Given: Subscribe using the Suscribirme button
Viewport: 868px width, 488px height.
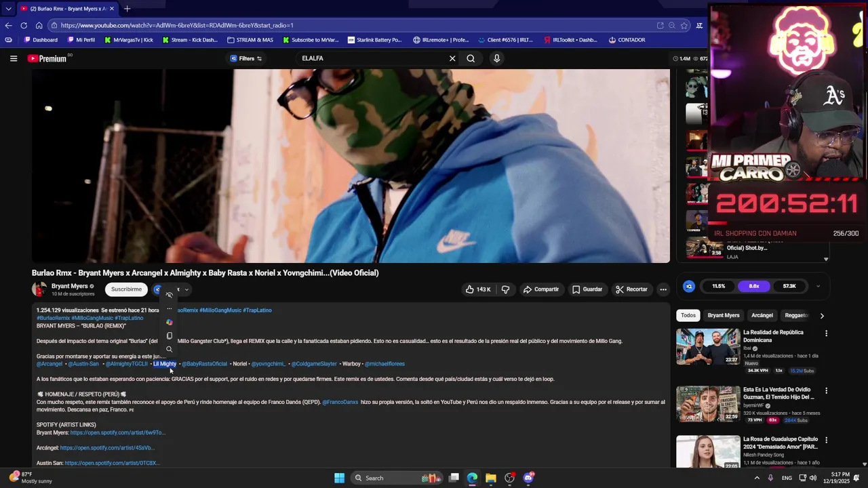Looking at the screenshot, I should [127, 289].
